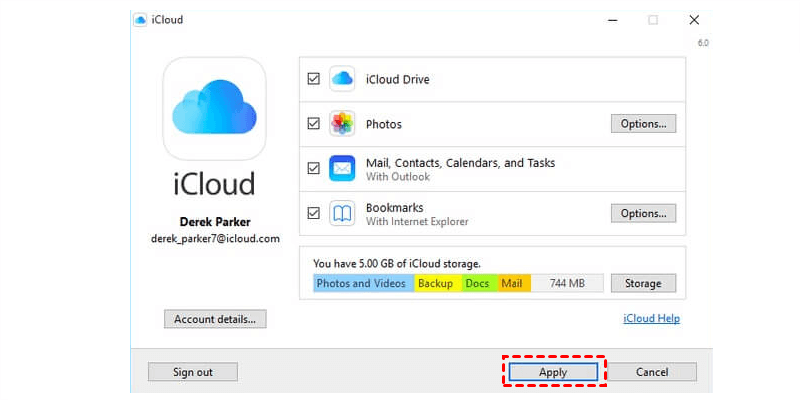Click the iCloud Drive cloud icon
The height and width of the screenshot is (400, 800).
coord(342,79)
